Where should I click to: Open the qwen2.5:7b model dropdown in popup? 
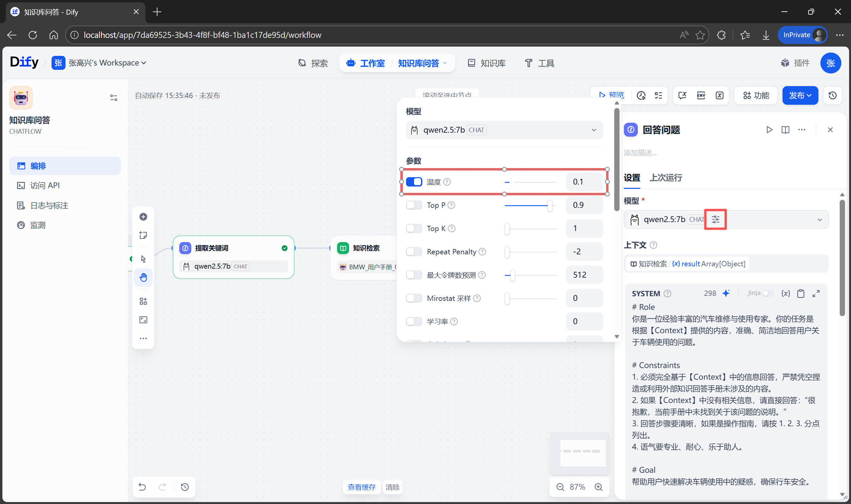(504, 130)
